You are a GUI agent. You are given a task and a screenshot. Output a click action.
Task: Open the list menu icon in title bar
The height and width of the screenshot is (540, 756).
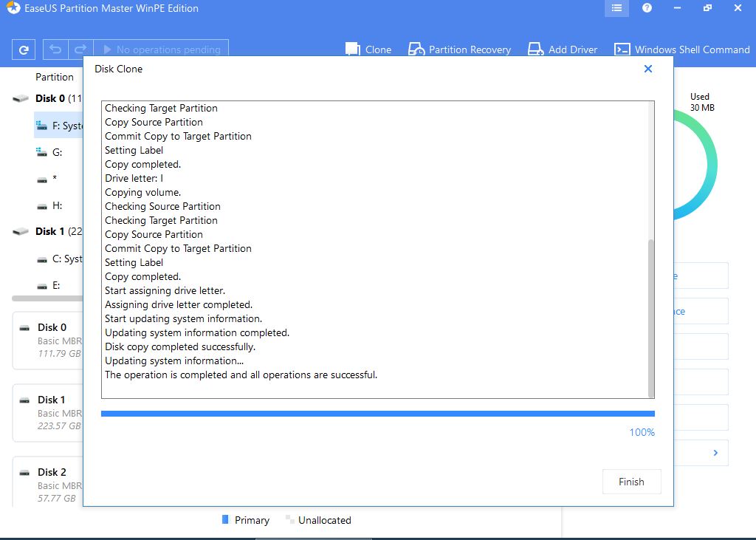616,8
